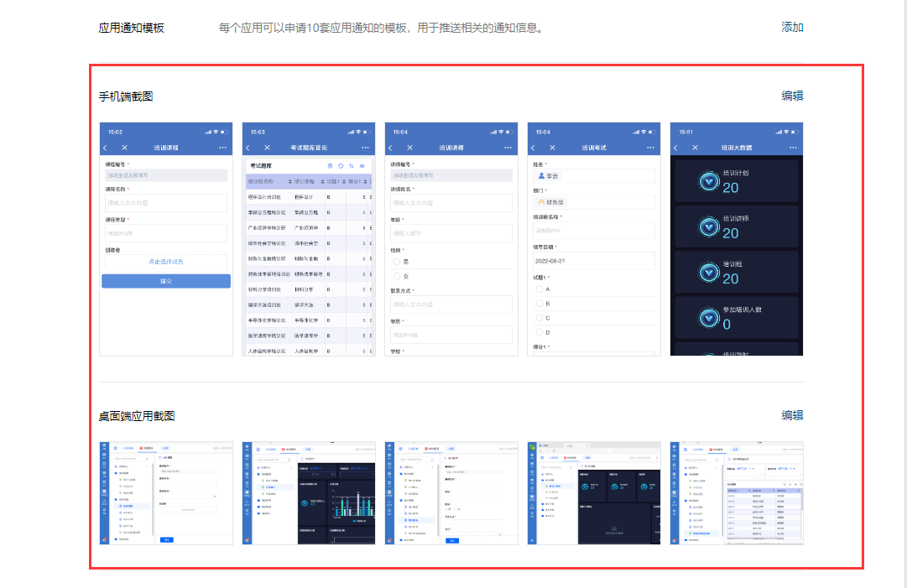This screenshot has width=907, height=588.
Task: Open the 培训班名称 selection field
Action: click(x=593, y=231)
